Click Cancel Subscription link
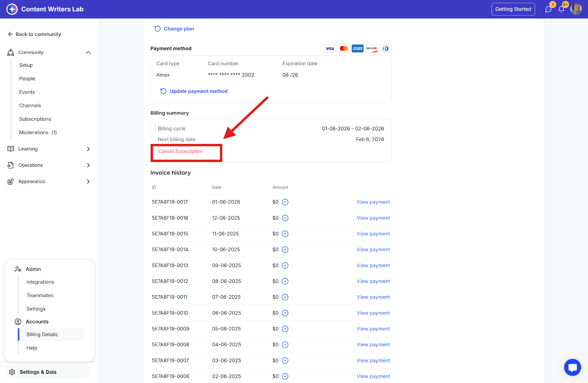This screenshot has width=588, height=383. click(180, 151)
